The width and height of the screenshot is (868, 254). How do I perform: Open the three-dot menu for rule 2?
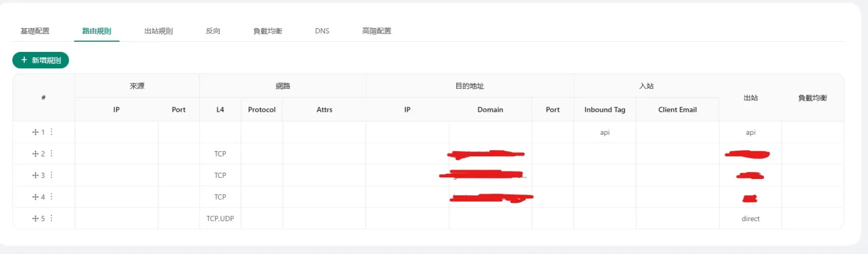(x=51, y=154)
